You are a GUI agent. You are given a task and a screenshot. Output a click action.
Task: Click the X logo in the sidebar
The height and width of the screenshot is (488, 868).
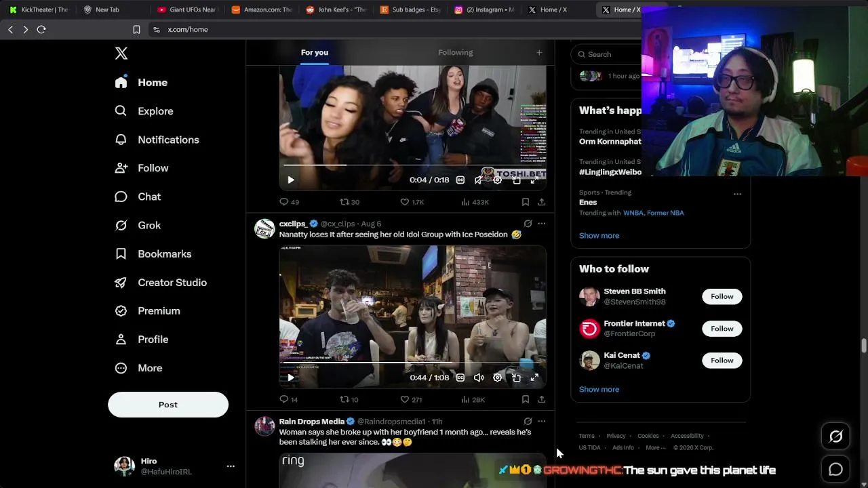(x=121, y=54)
